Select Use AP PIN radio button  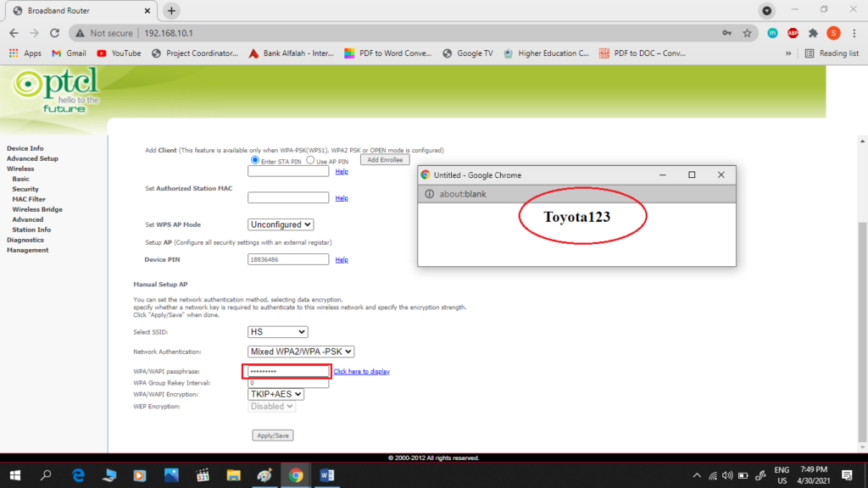pyautogui.click(x=310, y=160)
